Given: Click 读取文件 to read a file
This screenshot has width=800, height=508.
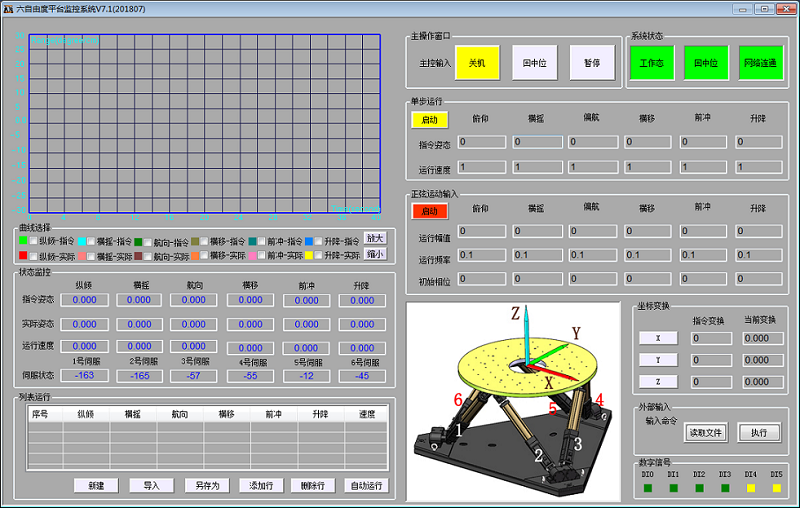Looking at the screenshot, I should (x=705, y=433).
